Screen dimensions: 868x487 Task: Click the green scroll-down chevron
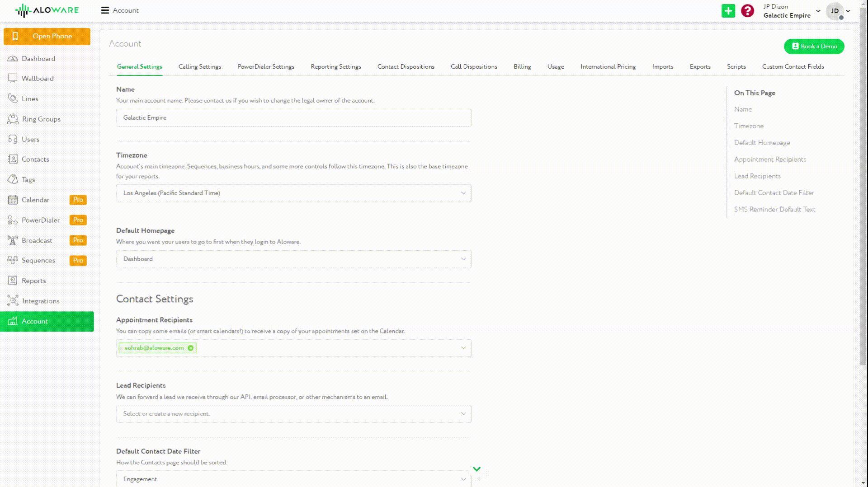476,469
